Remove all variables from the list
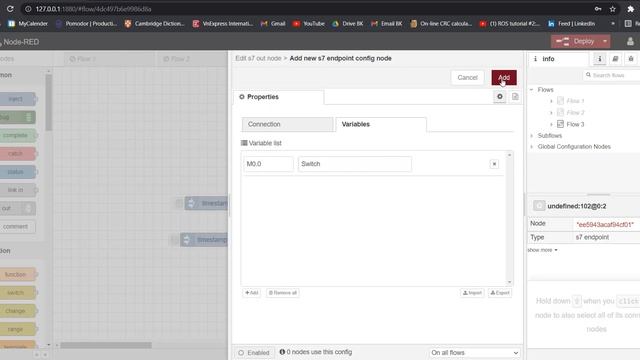This screenshot has width=640, height=360. 282,293
